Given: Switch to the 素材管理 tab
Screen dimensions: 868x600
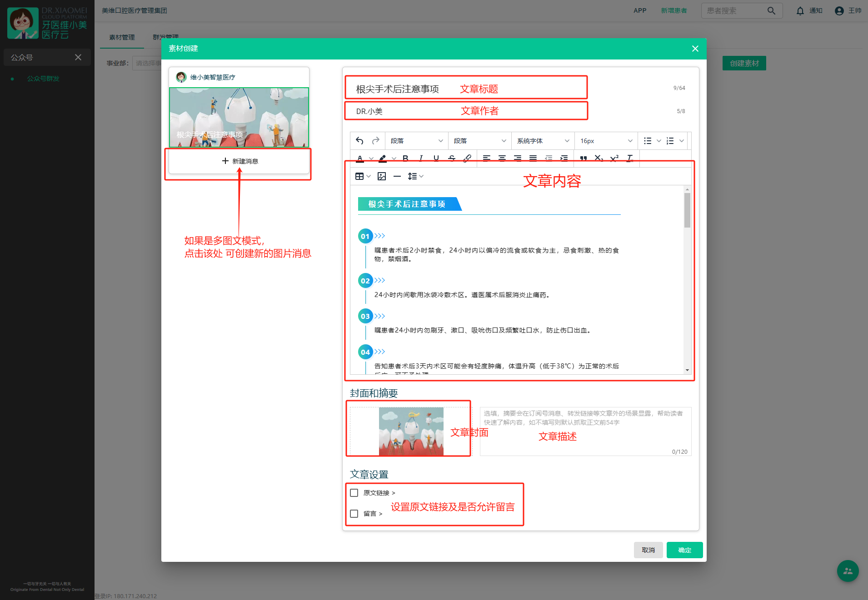Looking at the screenshot, I should [x=122, y=37].
